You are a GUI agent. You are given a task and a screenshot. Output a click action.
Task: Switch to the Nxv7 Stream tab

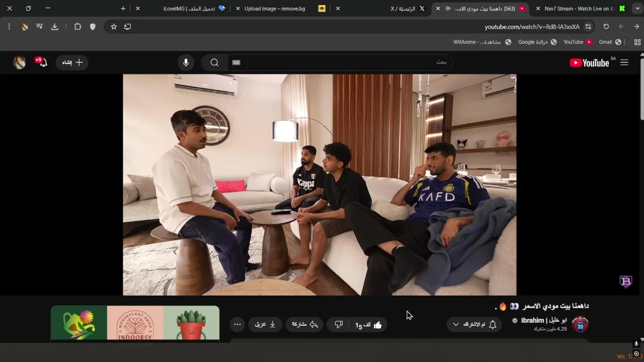(x=580, y=9)
